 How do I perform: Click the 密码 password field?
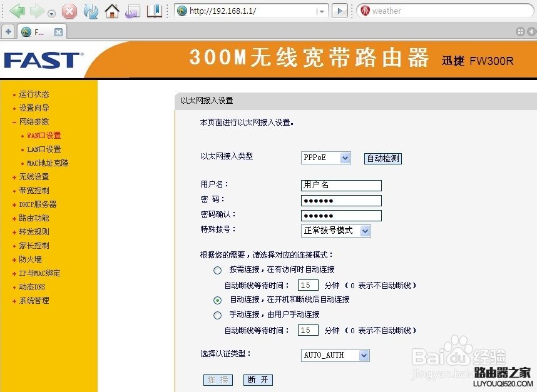tap(341, 201)
